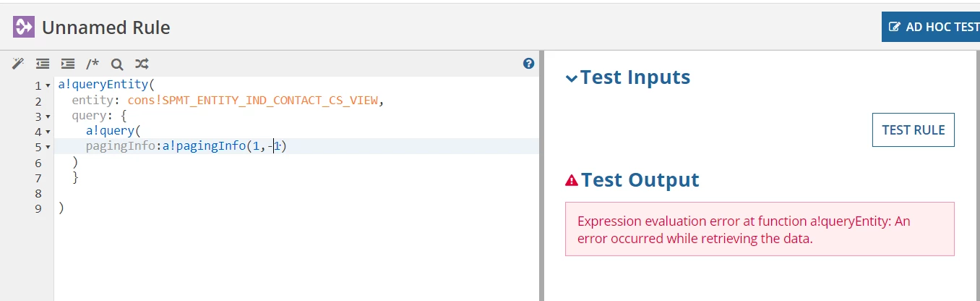Fold code at line 5 arrow
Screen dimensions: 980x301
tap(48, 147)
